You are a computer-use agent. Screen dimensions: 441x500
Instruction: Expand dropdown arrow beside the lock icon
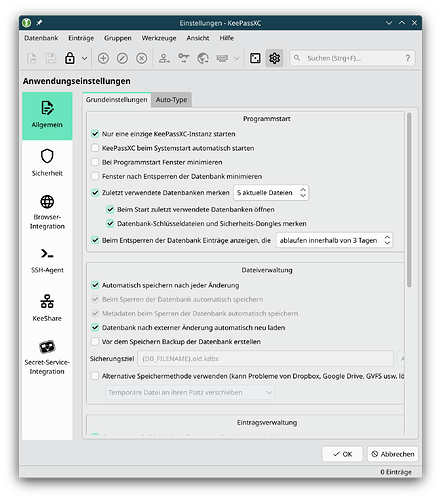[84, 59]
